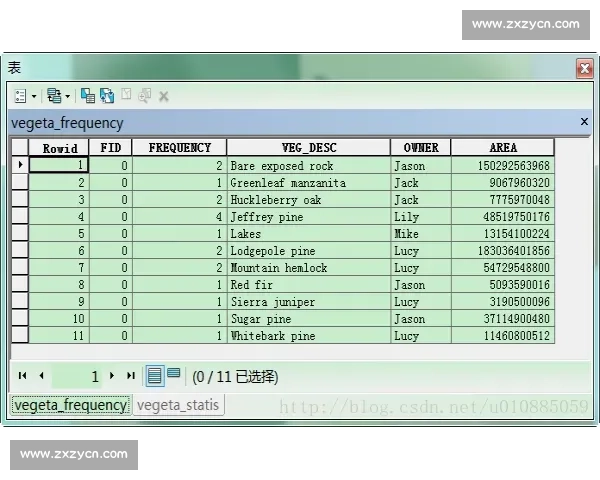Viewport: 600px width, 480px height.
Task: Close the vegeta_frequency table pane
Action: click(584, 122)
